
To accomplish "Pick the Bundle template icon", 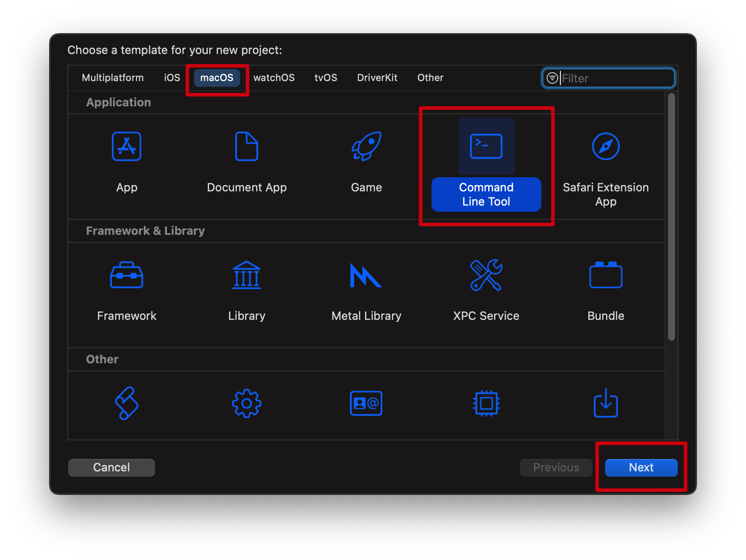I will 606,275.
